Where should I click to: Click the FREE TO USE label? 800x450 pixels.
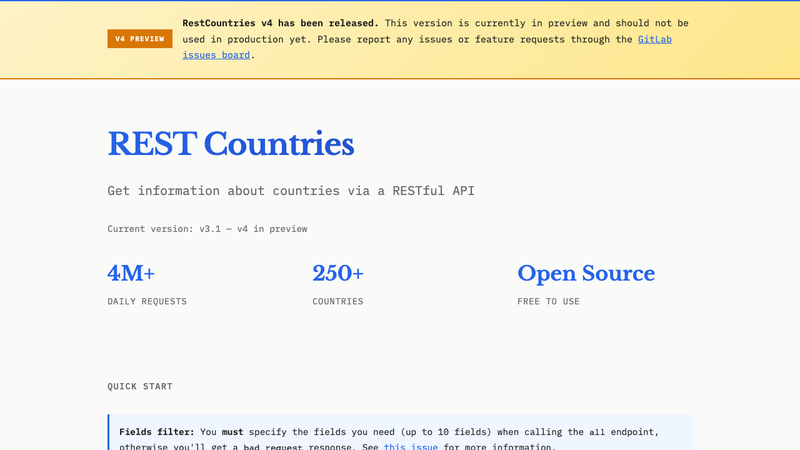tap(548, 302)
